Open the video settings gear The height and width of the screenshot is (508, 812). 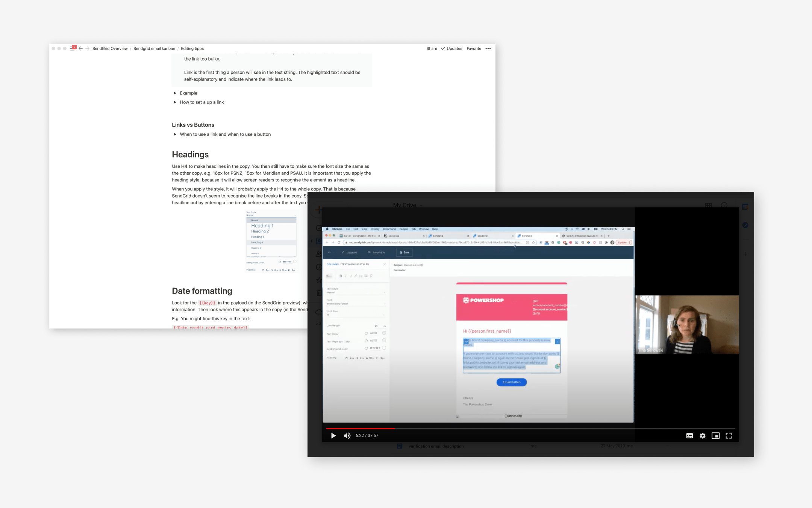[703, 435]
